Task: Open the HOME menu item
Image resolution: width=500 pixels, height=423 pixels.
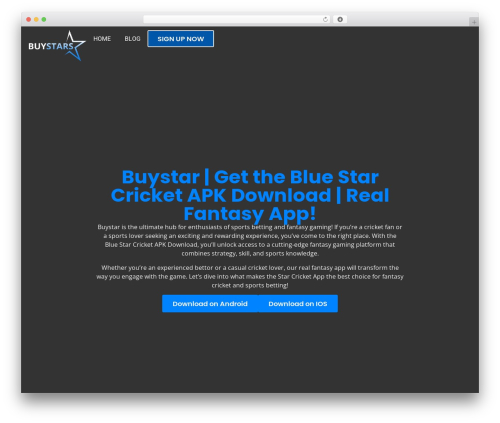Action: (102, 39)
